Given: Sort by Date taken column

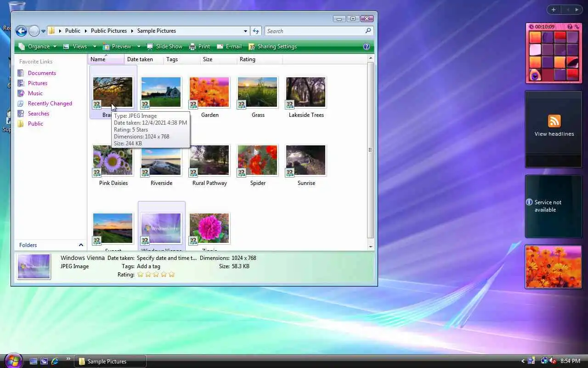Looking at the screenshot, I should (x=144, y=59).
